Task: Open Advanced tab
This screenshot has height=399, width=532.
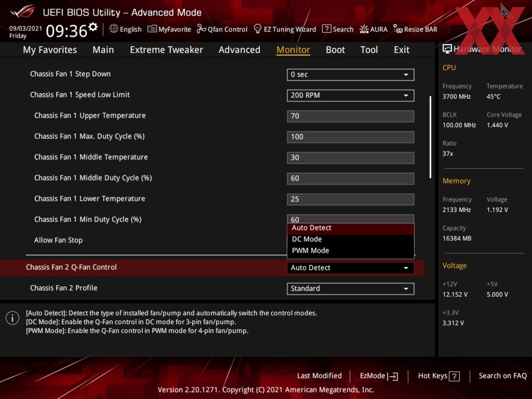Action: (x=239, y=50)
